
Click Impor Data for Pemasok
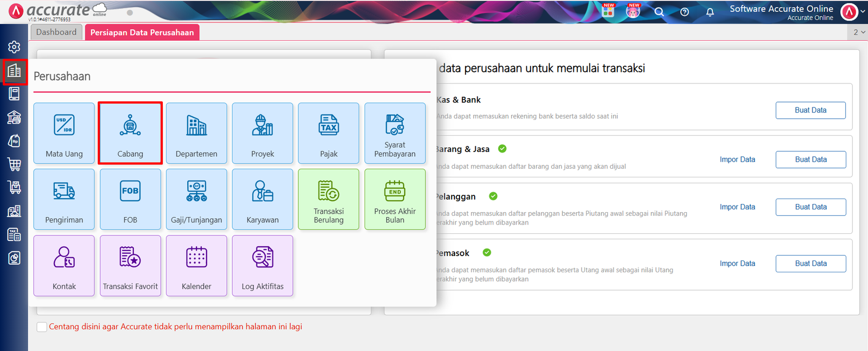737,263
